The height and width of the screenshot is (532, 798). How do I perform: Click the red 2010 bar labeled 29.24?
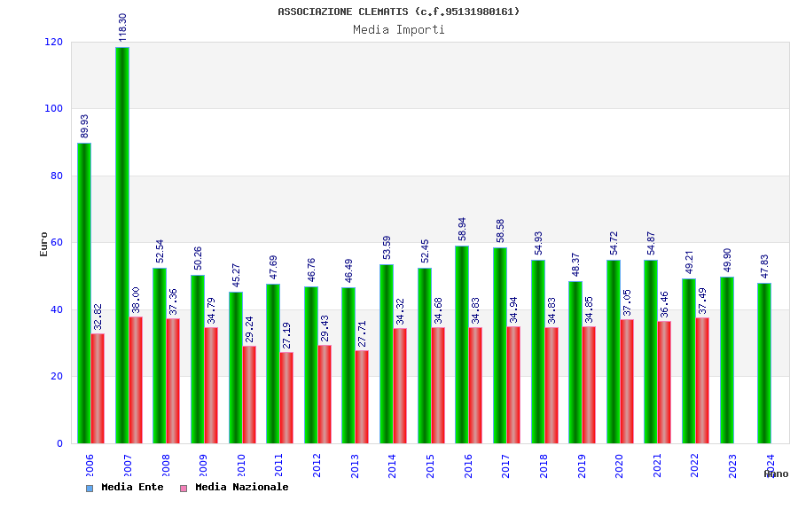tap(249, 395)
